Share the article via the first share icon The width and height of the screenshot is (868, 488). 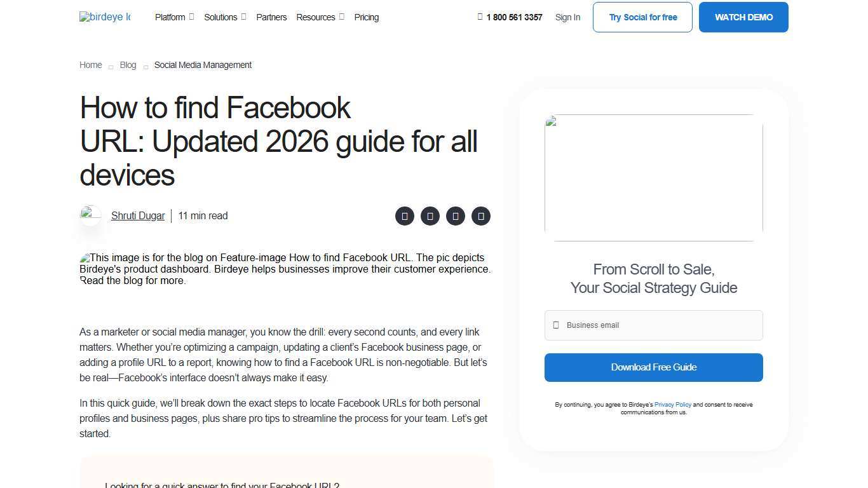pyautogui.click(x=405, y=216)
